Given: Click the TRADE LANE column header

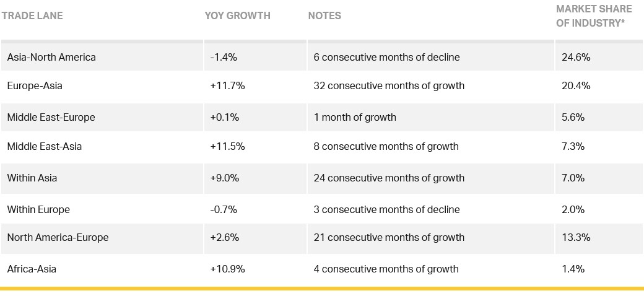Looking at the screenshot, I should [x=32, y=16].
